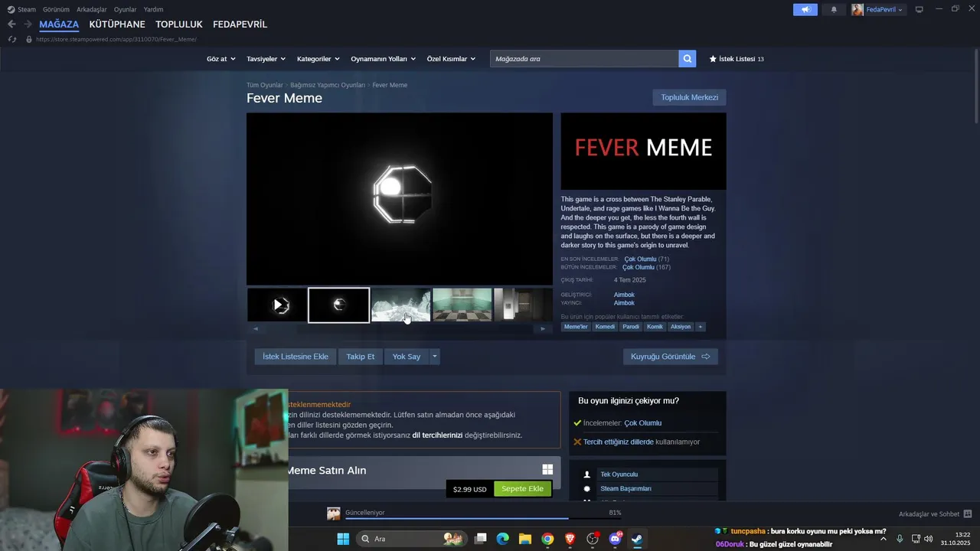980x551 pixels.
Task: Open the announcements megaphone button
Action: coord(805,9)
